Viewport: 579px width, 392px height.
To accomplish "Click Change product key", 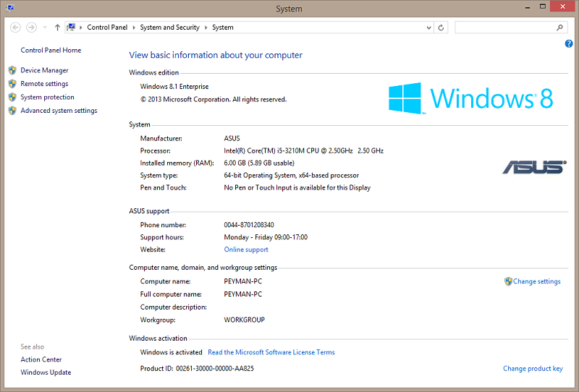I will (x=533, y=368).
